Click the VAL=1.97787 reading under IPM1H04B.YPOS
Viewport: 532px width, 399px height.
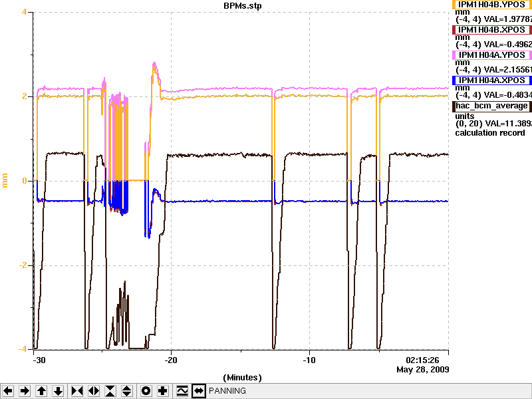[508, 19]
